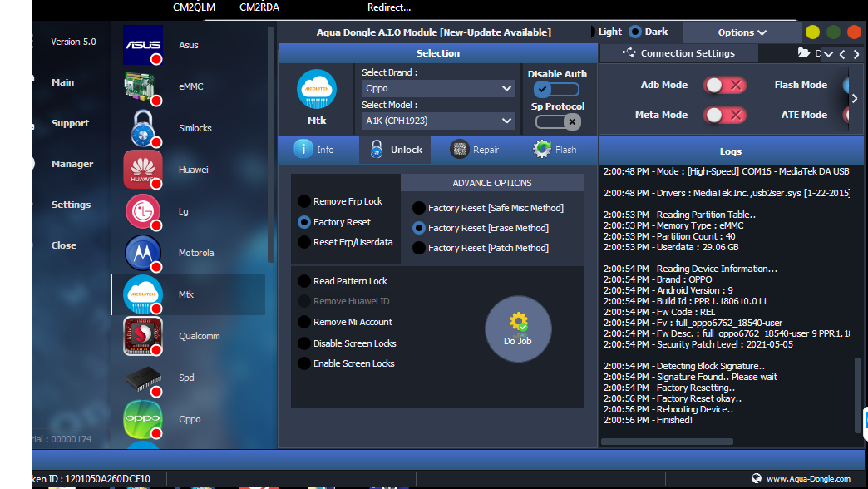Click the MediaTek logo in Selection panel
Viewport: 868px width, 489px height.
pyautogui.click(x=317, y=89)
